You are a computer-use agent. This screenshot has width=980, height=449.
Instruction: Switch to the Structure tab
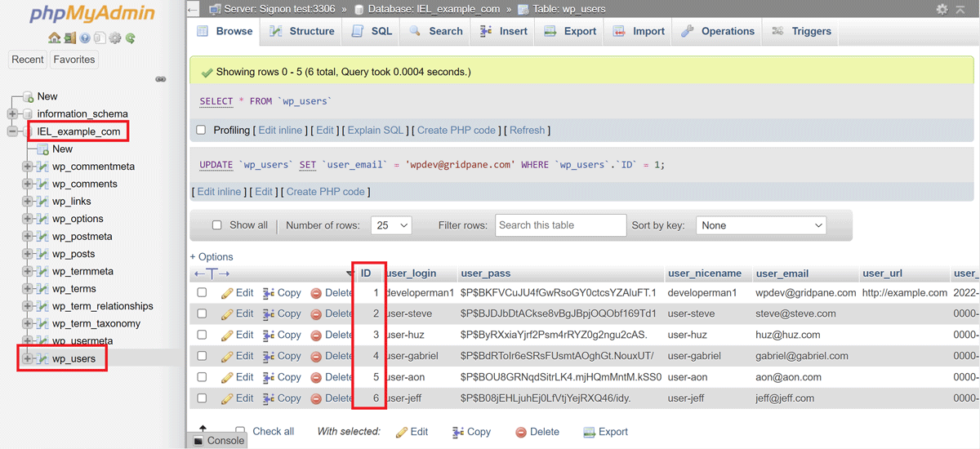(301, 31)
